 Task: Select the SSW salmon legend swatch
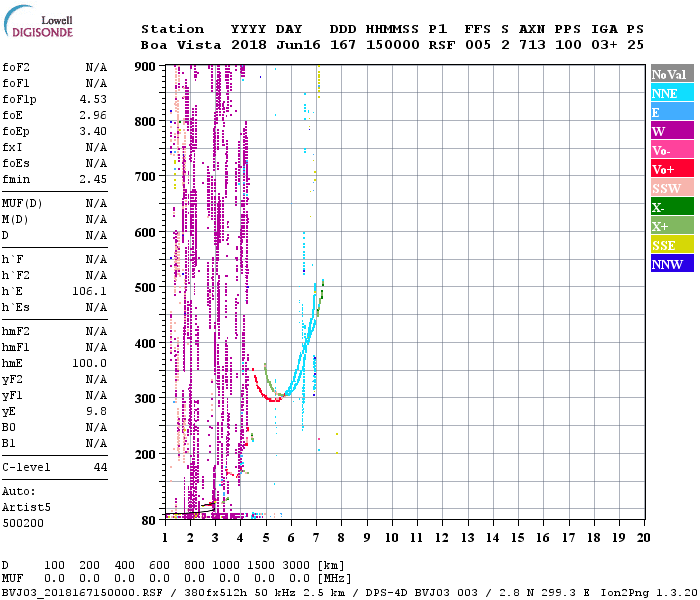[672, 188]
